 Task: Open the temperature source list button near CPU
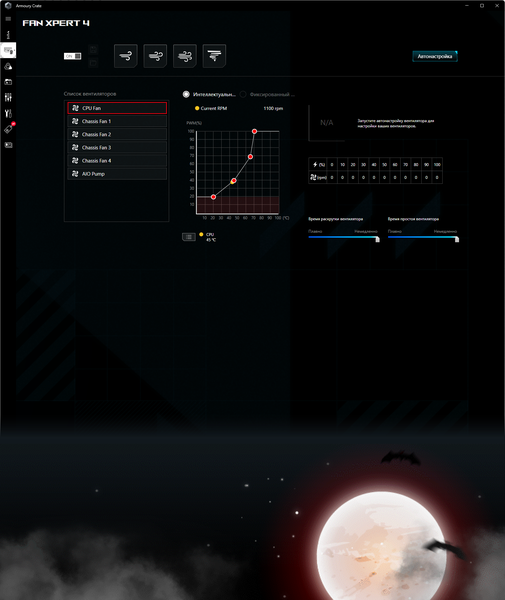click(189, 237)
